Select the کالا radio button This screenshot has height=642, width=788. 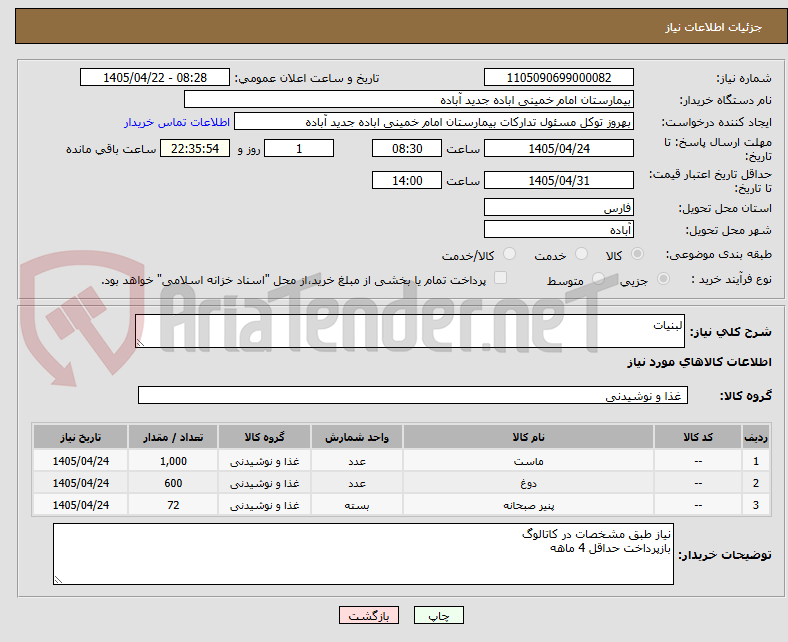[x=637, y=254]
